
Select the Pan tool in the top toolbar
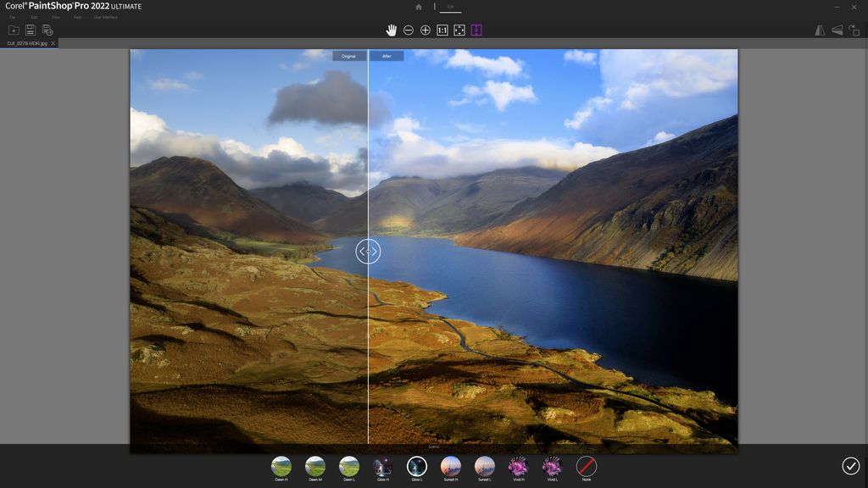tap(392, 30)
